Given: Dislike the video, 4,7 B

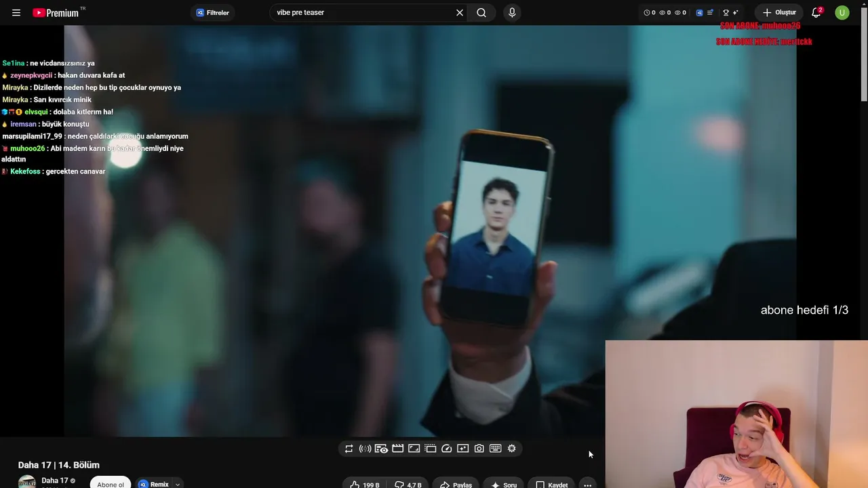Looking at the screenshot, I should pyautogui.click(x=408, y=485).
